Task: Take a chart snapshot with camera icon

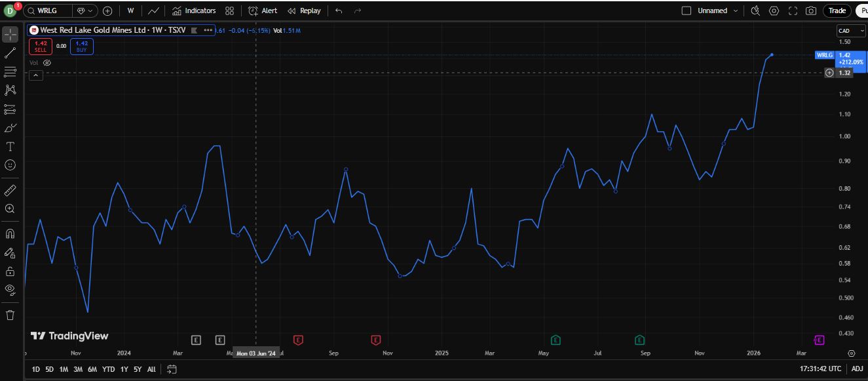Action: 811,10
